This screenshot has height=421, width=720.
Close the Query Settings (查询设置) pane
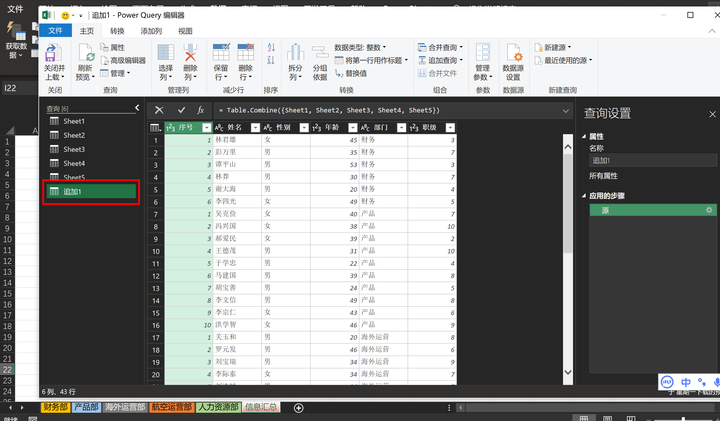[x=712, y=114]
